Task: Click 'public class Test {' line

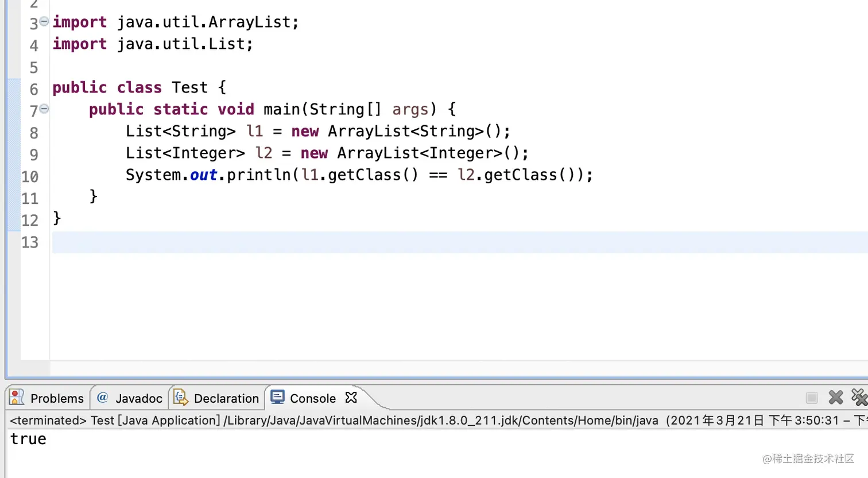Action: (139, 87)
